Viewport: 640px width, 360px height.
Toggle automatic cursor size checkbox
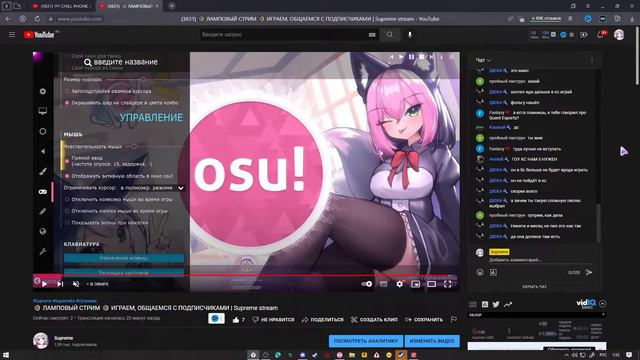(x=67, y=91)
